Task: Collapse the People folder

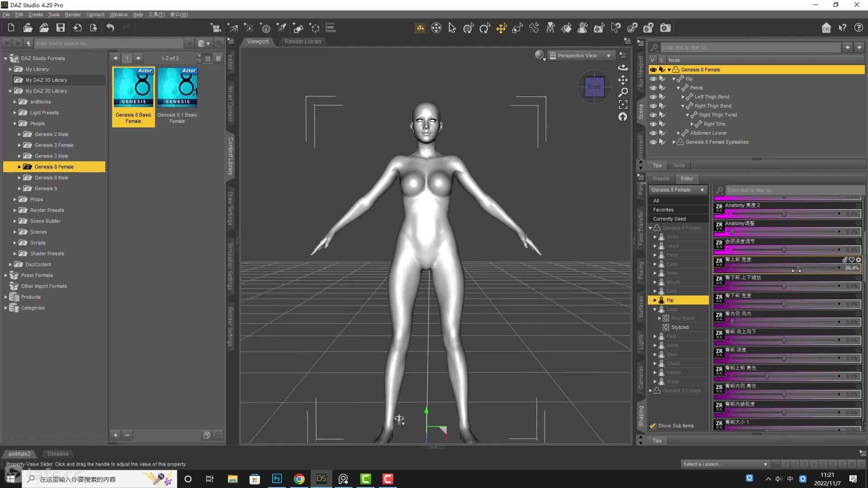Action: tap(15, 123)
